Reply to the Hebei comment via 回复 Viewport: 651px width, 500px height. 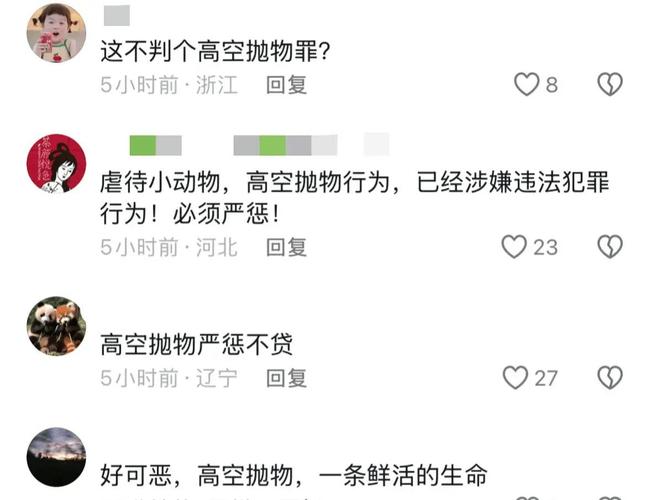click(x=286, y=247)
